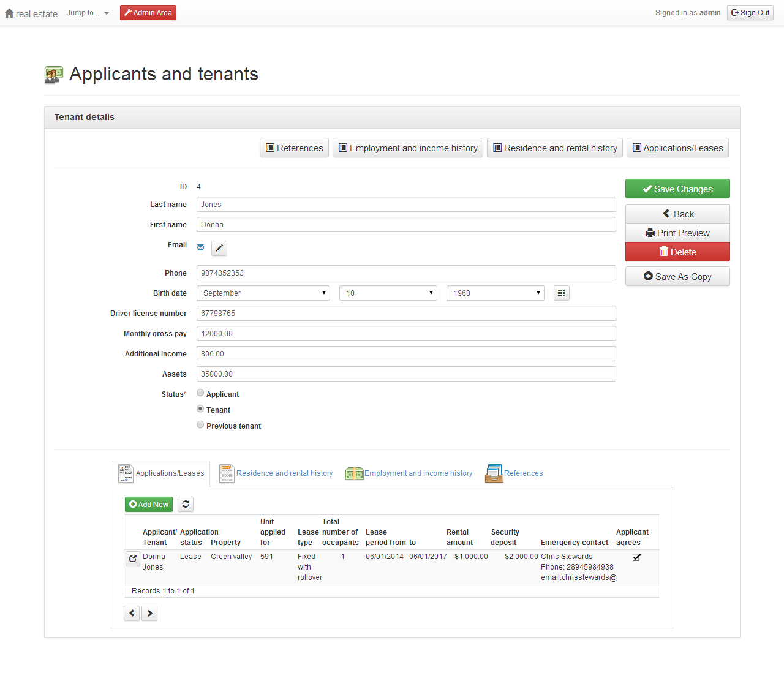Click the email envelope icon
The height and width of the screenshot is (692, 784).
pos(200,247)
